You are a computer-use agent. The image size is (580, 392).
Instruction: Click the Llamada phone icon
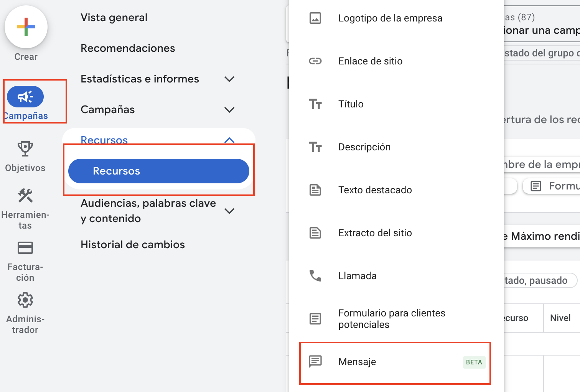315,275
